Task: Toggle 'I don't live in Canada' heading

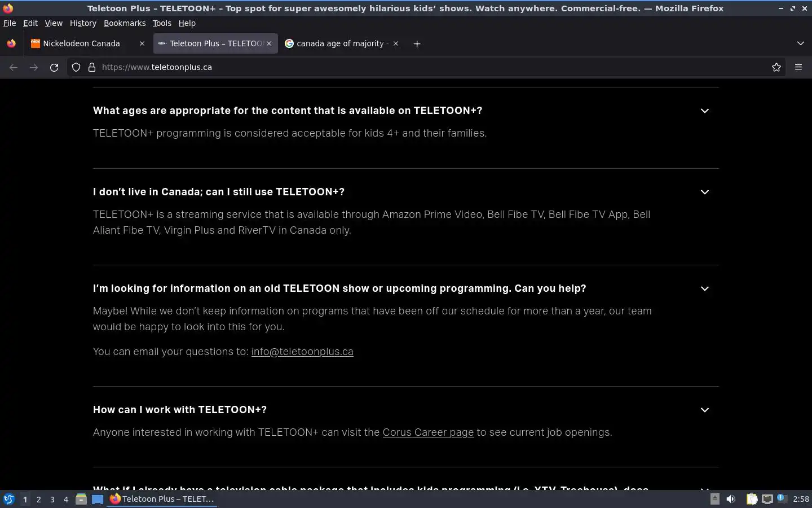Action: pyautogui.click(x=219, y=192)
